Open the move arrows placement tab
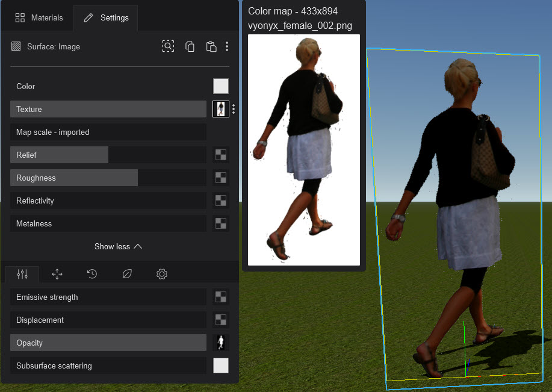The height and width of the screenshot is (392, 552). pyautogui.click(x=57, y=274)
